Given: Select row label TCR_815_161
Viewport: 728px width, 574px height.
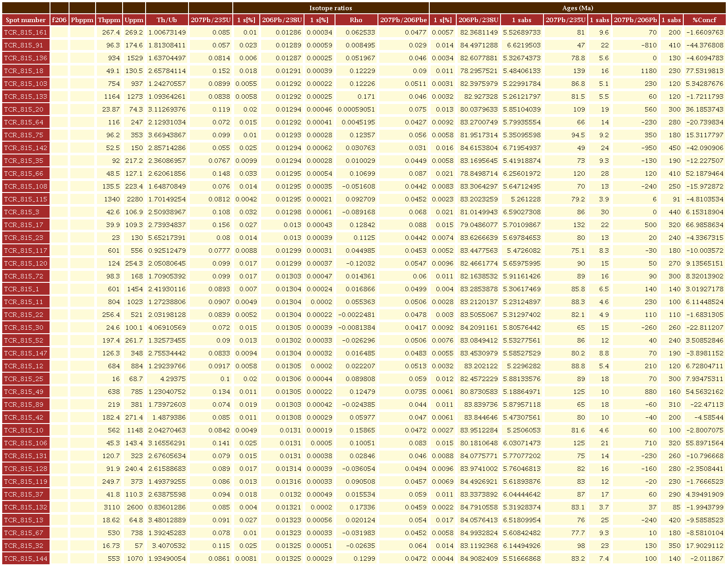Looking at the screenshot, I should click(x=26, y=32).
